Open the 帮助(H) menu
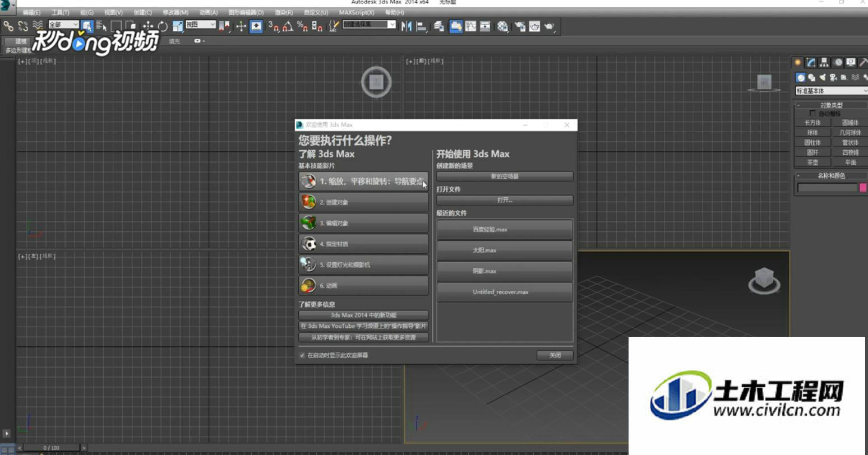 coord(394,12)
